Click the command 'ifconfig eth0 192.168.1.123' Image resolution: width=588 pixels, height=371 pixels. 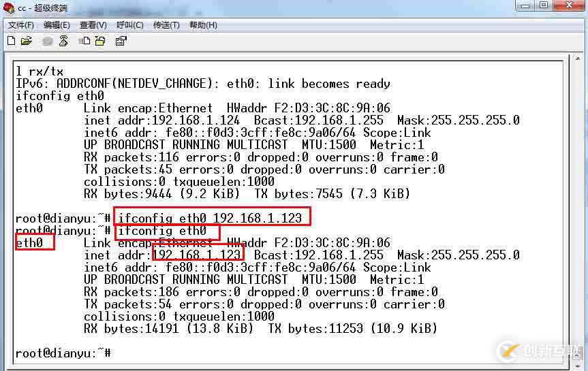click(210, 218)
